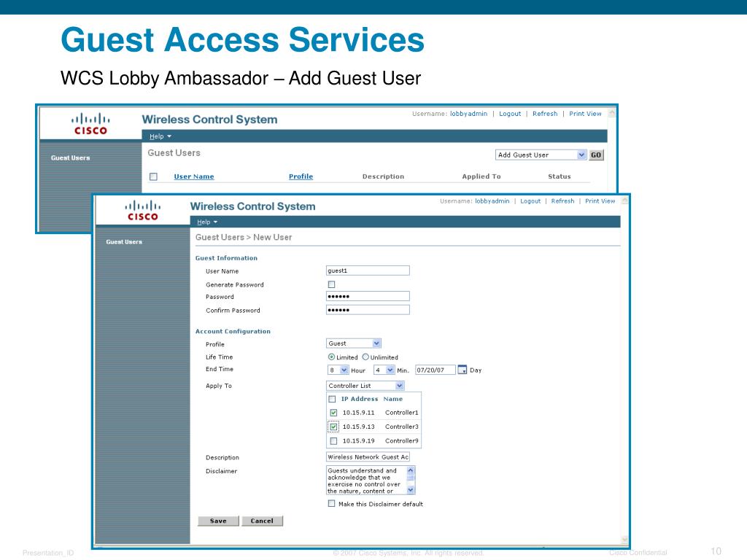Click Print View link in the back window

point(585,114)
